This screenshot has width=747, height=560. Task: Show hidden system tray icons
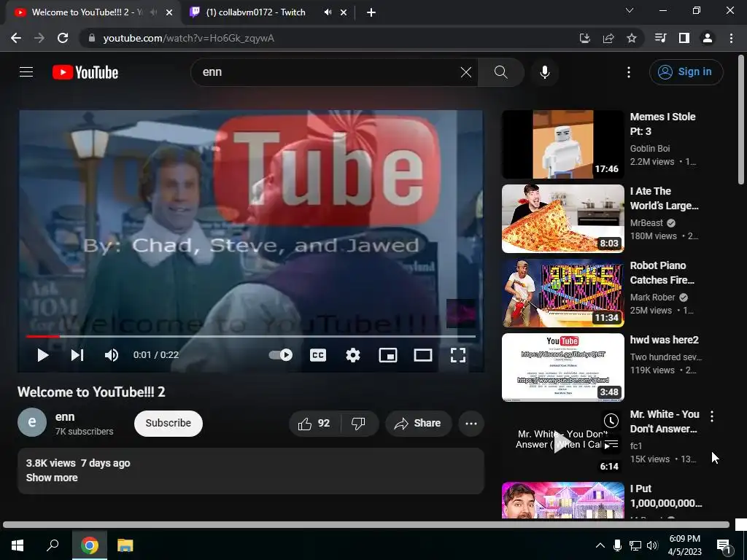tap(600, 545)
